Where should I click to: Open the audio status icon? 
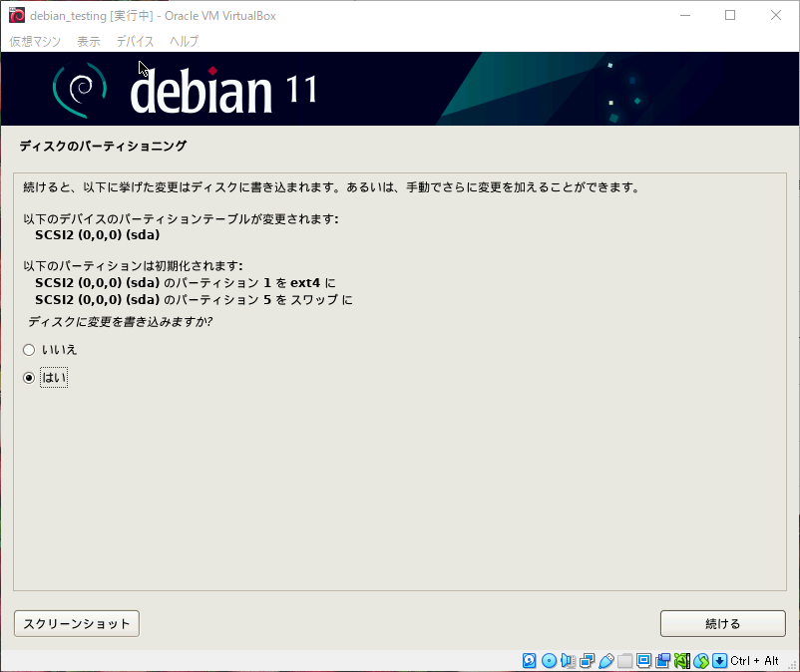[568, 661]
